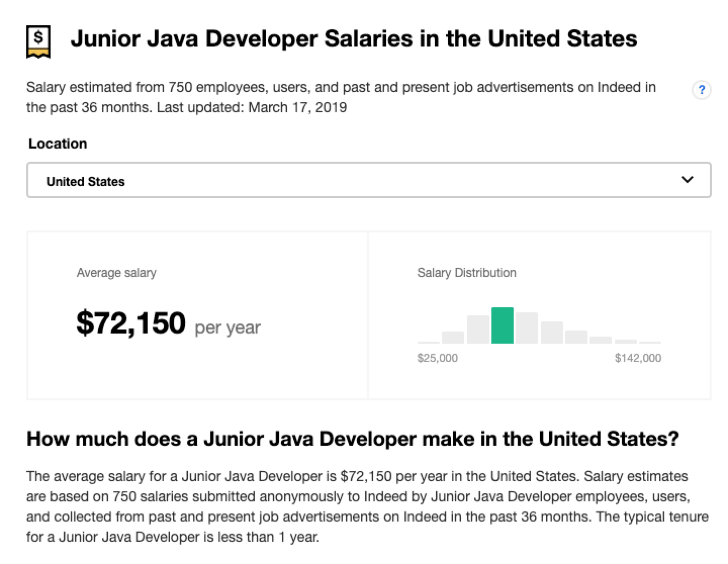This screenshot has width=728, height=564.
Task: Click the $72,150 average salary figure
Action: point(131,323)
